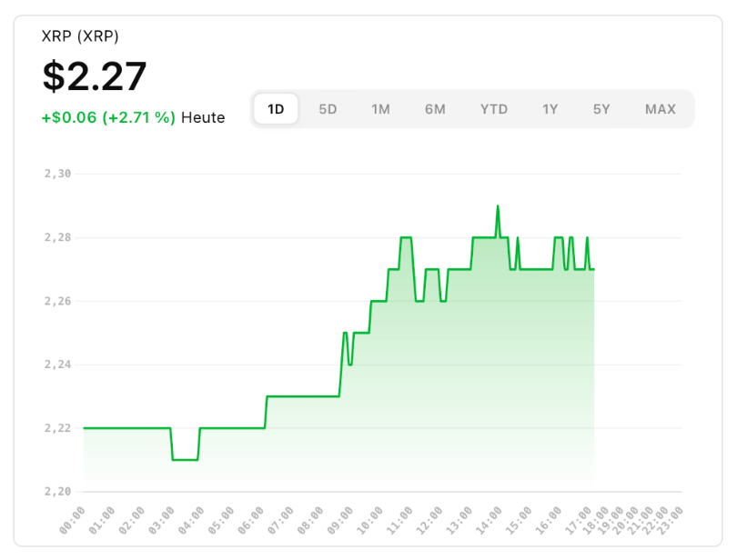Switch chart to 1M range
The height and width of the screenshot is (560, 737).
click(x=380, y=109)
